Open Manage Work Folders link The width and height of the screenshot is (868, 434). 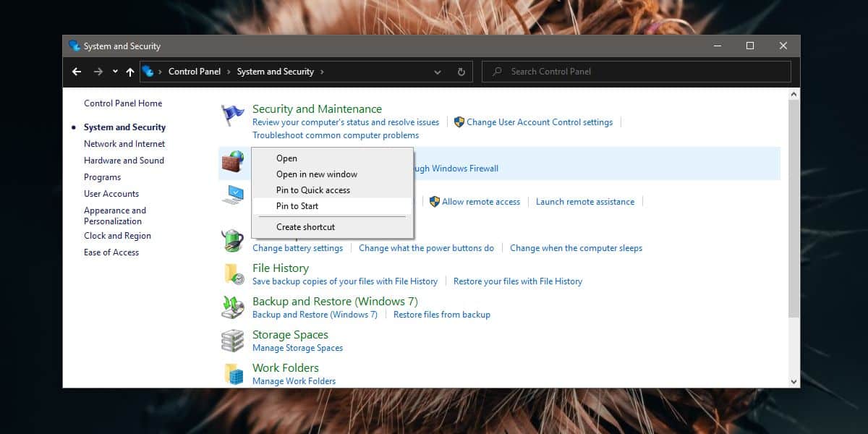point(294,381)
